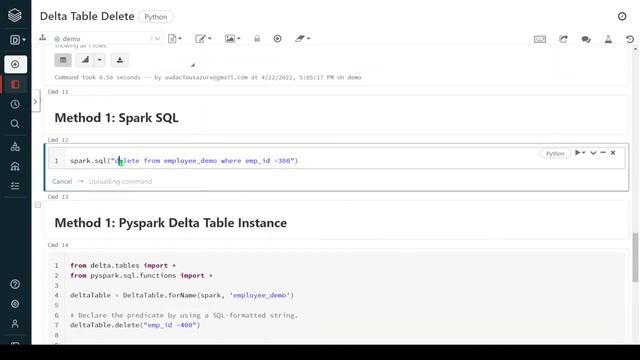The width and height of the screenshot is (640, 360).
Task: Open the Search icon in sidebar
Action: (15, 124)
